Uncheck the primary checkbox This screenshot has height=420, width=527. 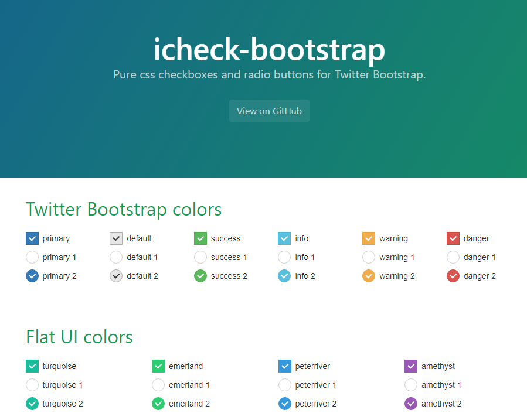coord(32,238)
